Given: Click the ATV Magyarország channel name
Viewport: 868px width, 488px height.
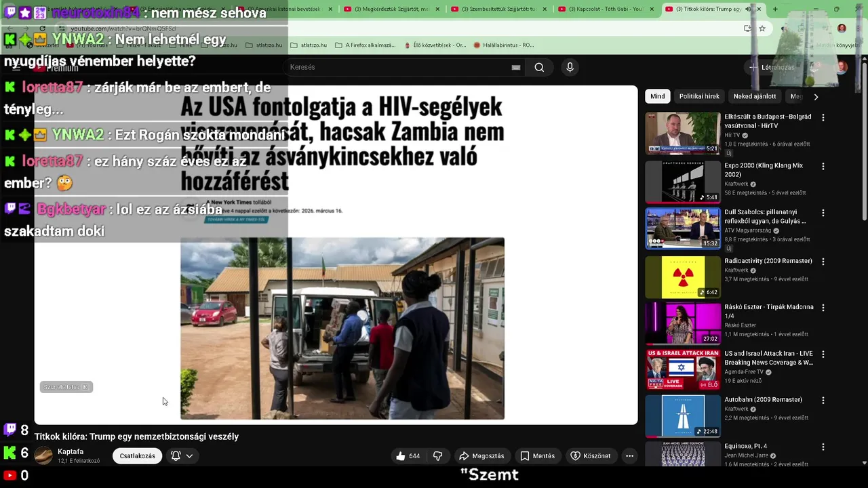Looking at the screenshot, I should [x=749, y=230].
